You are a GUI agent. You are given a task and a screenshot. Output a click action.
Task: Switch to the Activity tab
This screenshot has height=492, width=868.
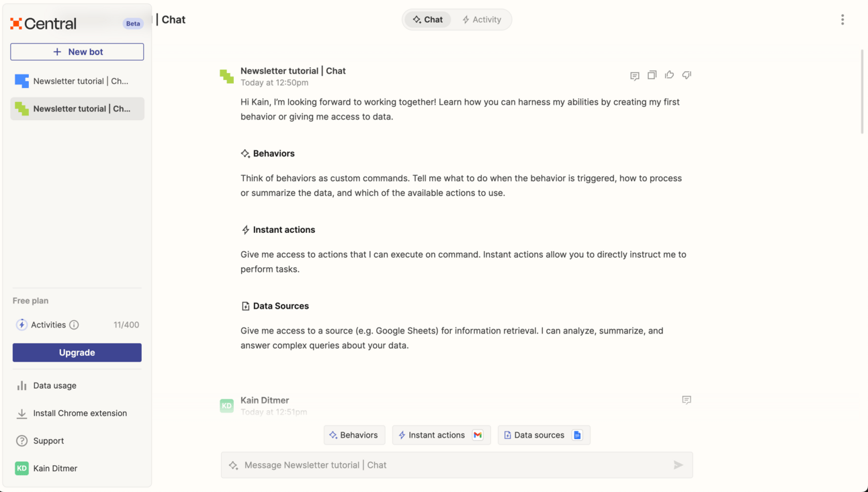pyautogui.click(x=482, y=19)
